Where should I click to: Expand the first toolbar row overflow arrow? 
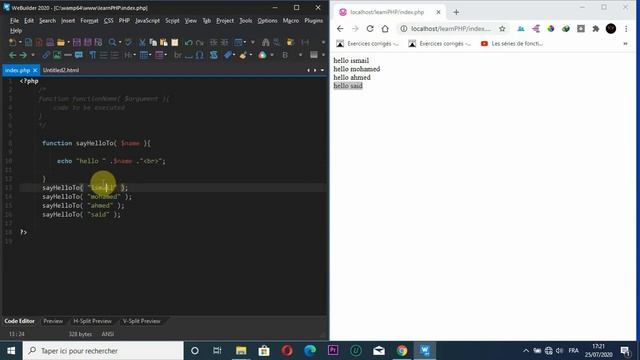pos(323,42)
